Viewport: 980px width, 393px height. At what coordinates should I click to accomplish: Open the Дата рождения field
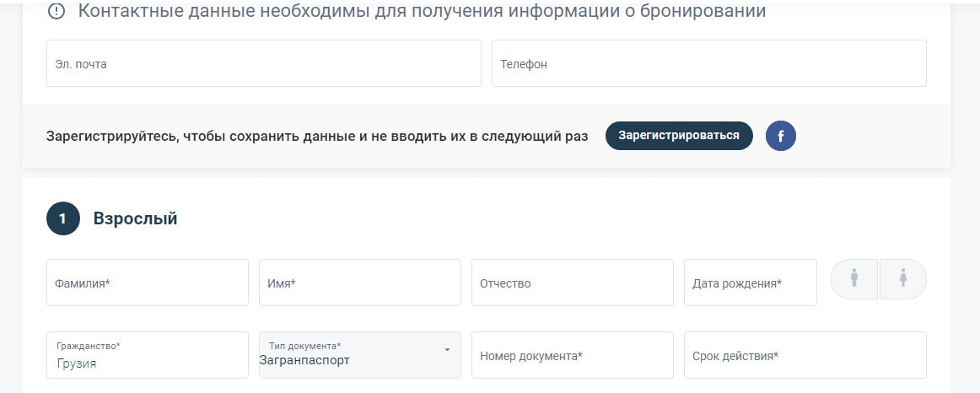coord(750,283)
